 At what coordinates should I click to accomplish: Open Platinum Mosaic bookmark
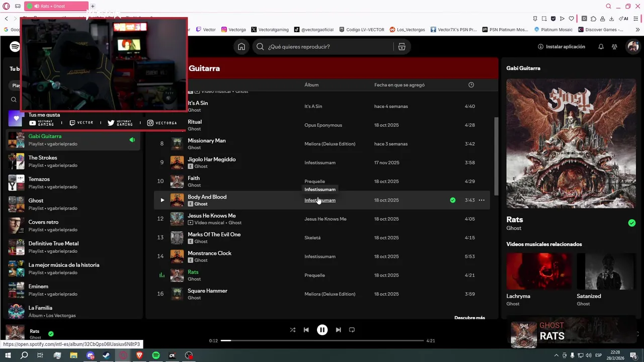point(553,30)
